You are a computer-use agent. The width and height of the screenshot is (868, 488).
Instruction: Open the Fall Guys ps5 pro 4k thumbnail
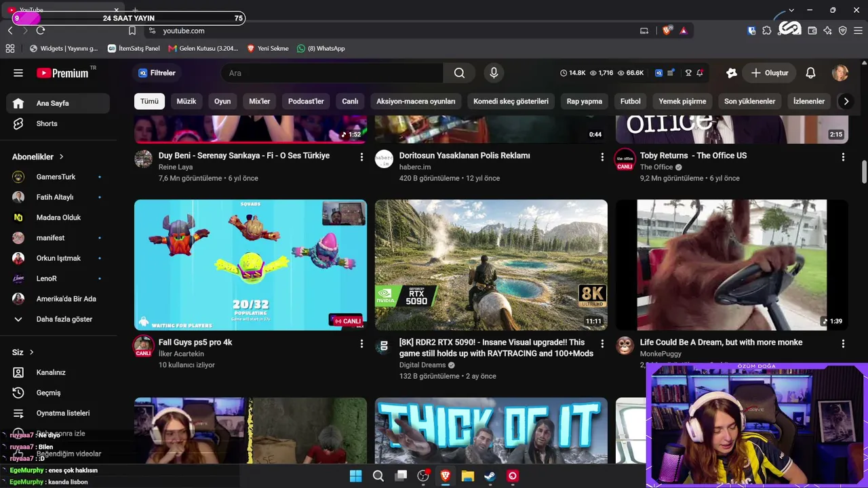[250, 265]
